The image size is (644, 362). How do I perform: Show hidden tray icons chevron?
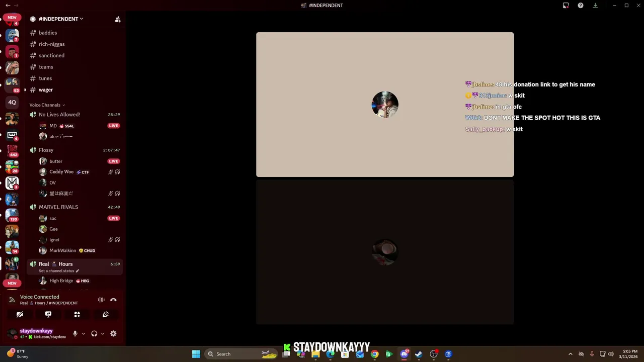[570, 354]
